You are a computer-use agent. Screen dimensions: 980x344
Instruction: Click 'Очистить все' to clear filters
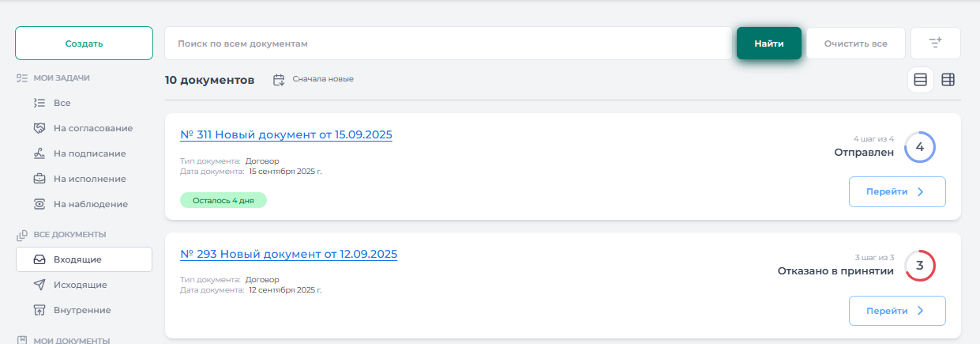click(x=855, y=43)
